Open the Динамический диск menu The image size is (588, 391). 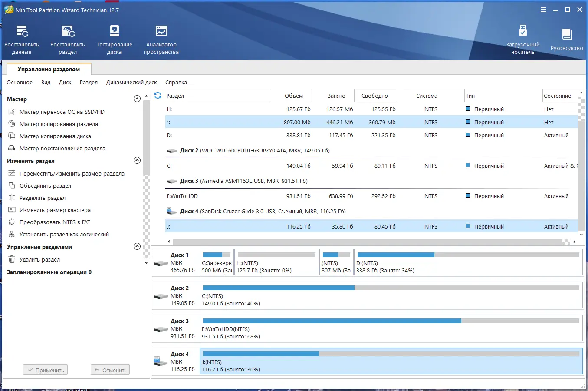pyautogui.click(x=131, y=82)
